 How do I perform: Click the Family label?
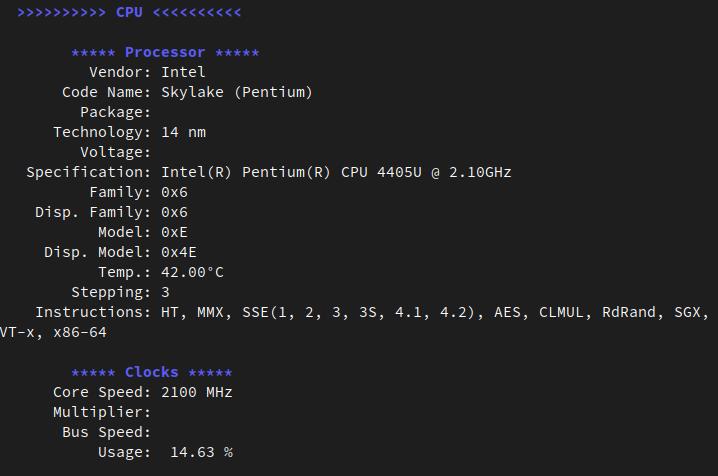click(120, 192)
